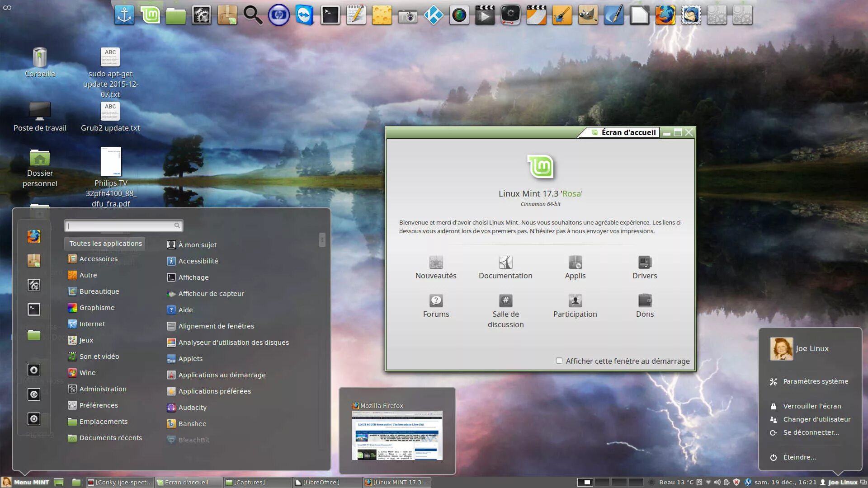The width and height of the screenshot is (868, 488).
Task: Click Se déconnecter in the user panel
Action: (x=805, y=432)
